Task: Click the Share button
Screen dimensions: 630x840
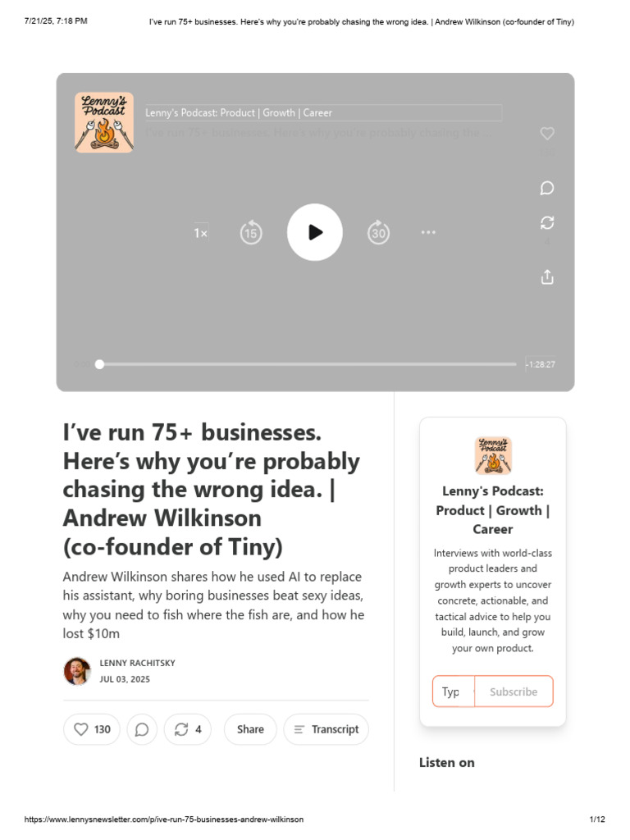Action: tap(250, 729)
